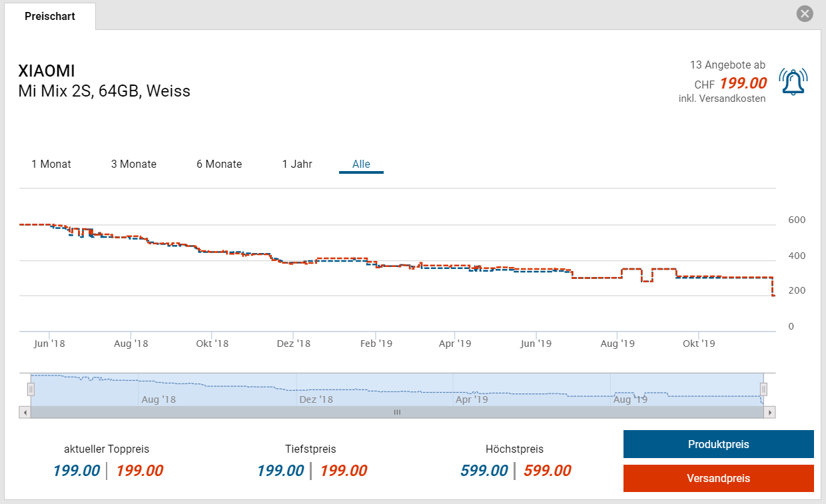Viewport: 826px width, 504px height.
Task: Show the 1 Monat time range
Action: click(x=51, y=164)
